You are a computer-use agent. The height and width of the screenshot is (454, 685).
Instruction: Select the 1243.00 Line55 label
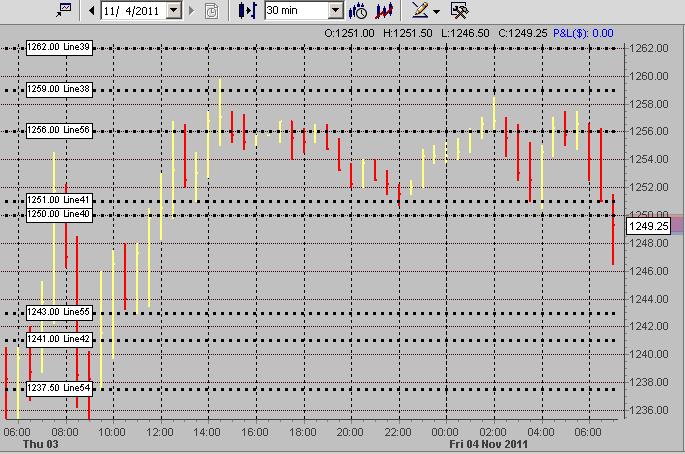[x=59, y=312]
